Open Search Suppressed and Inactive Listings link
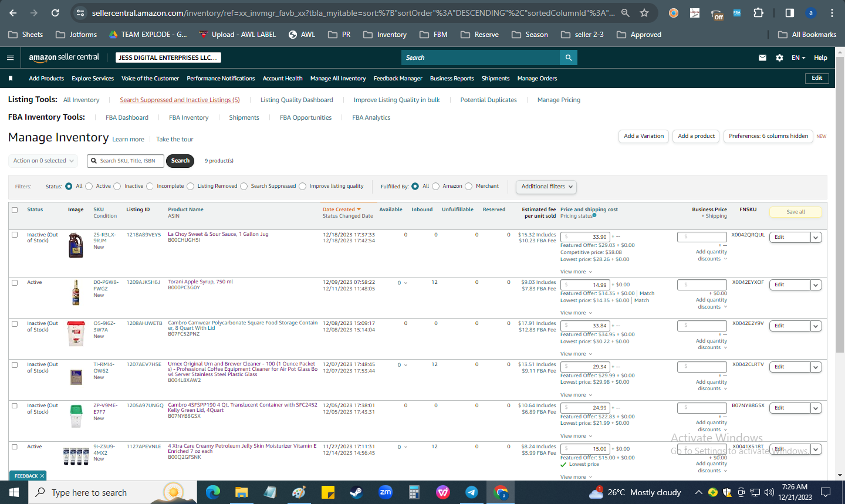The image size is (845, 504). pos(180,100)
